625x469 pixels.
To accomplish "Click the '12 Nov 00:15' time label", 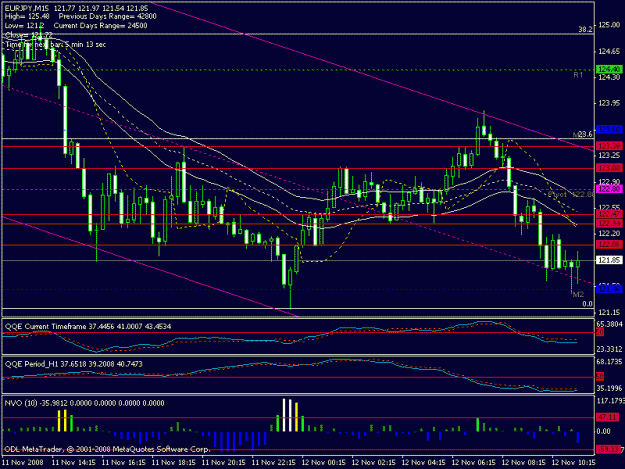I will (x=324, y=463).
